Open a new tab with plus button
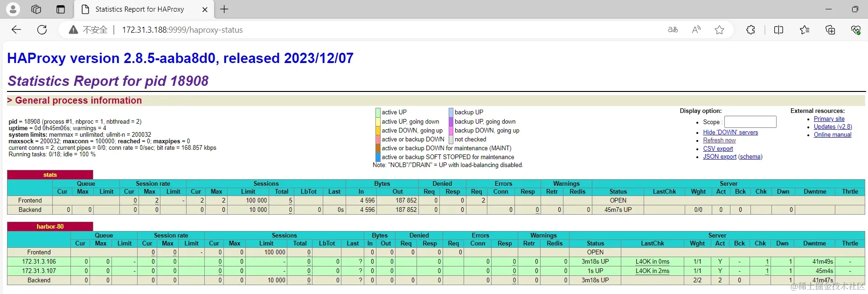This screenshot has width=868, height=294. point(224,9)
